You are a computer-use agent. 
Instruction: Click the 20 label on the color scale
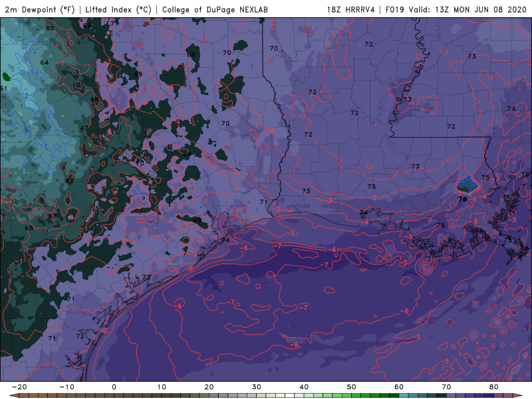click(x=209, y=387)
